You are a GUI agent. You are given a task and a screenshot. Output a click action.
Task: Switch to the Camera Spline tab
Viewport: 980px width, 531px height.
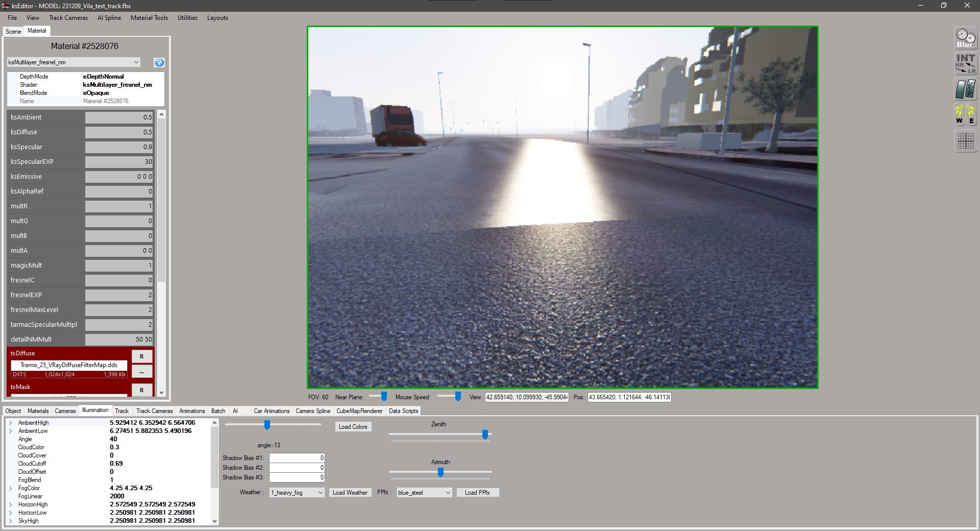tap(313, 411)
